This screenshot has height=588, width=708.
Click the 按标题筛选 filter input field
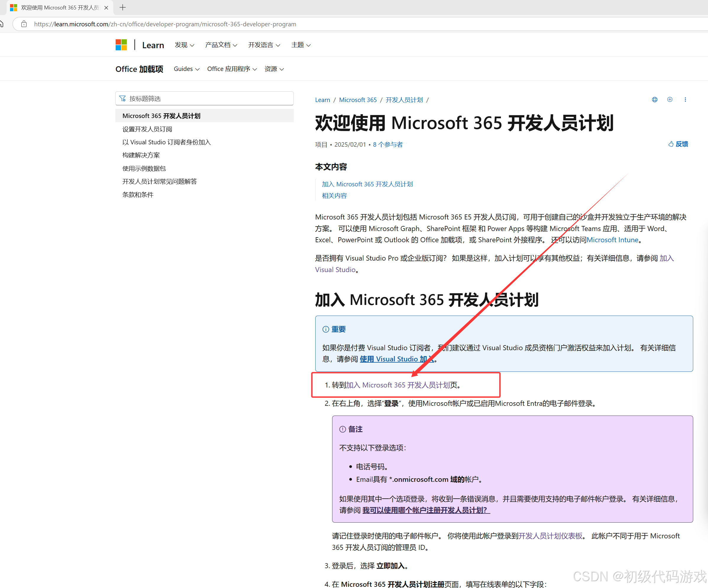[204, 98]
